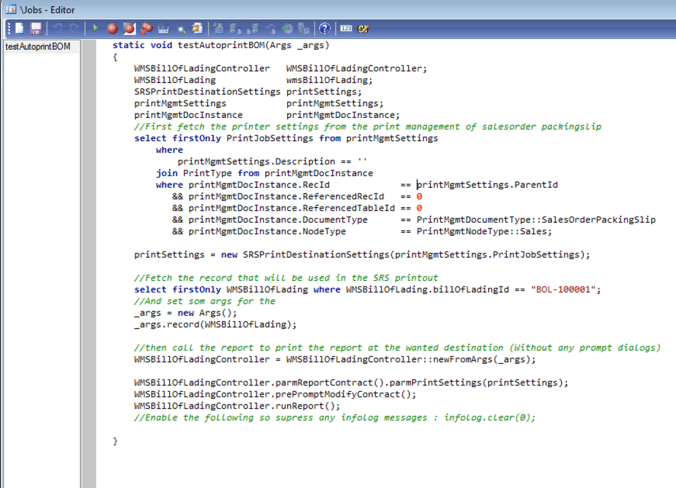676x488 pixels.
Task: Click the last toolbar icon with pencil
Action: (364, 29)
